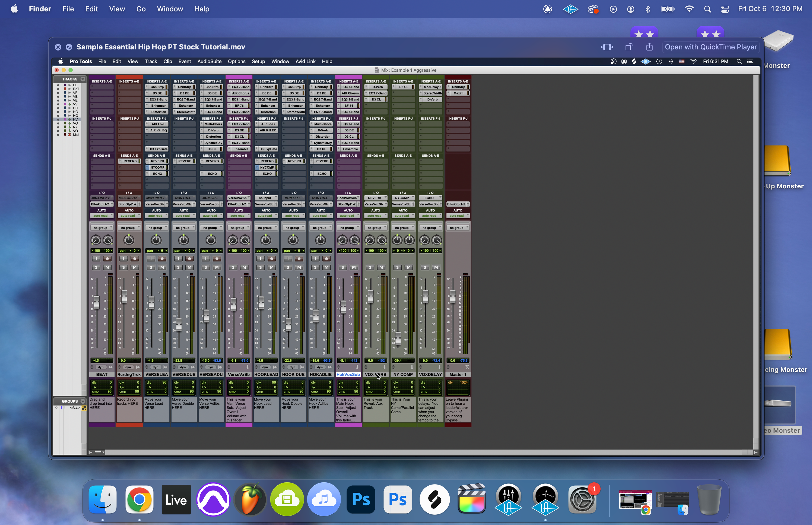Click the D-Verb insert on VOX VERB

[377, 87]
